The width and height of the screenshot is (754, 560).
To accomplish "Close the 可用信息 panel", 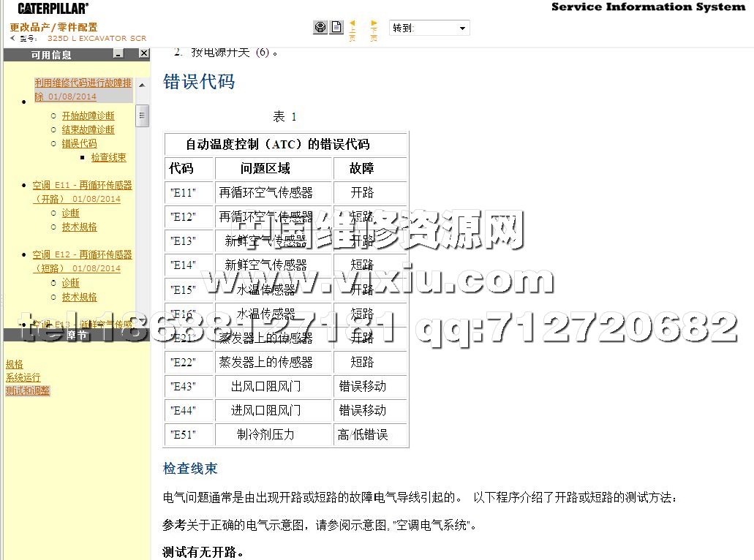I will point(144,54).
